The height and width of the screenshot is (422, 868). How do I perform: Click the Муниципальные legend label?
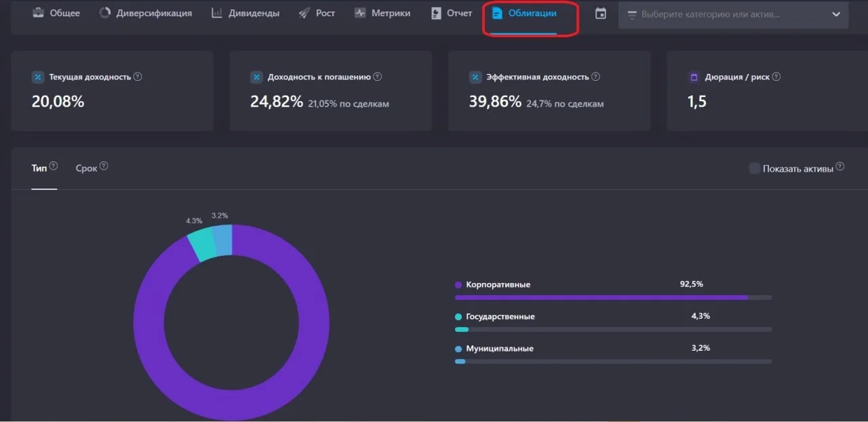[x=500, y=348]
